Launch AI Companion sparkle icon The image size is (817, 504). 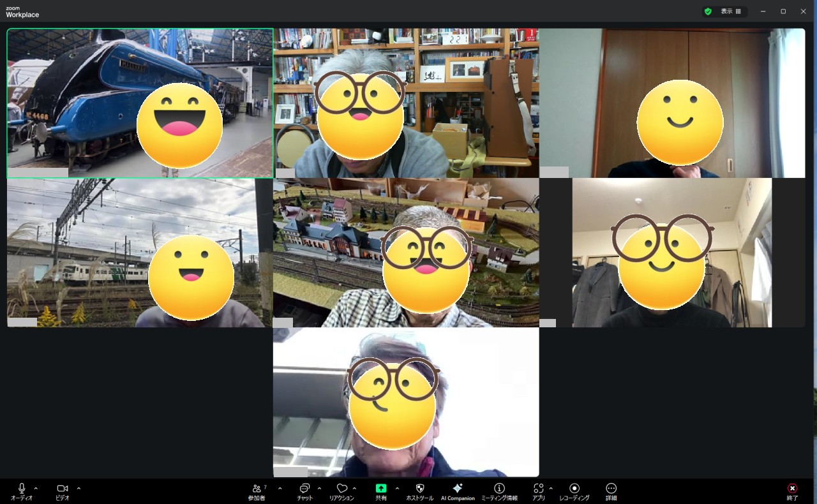click(x=458, y=489)
